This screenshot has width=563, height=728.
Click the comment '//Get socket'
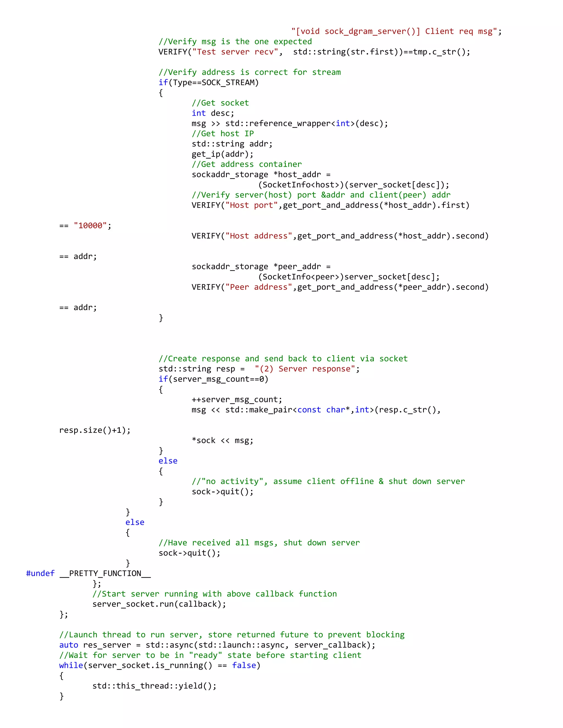point(220,103)
